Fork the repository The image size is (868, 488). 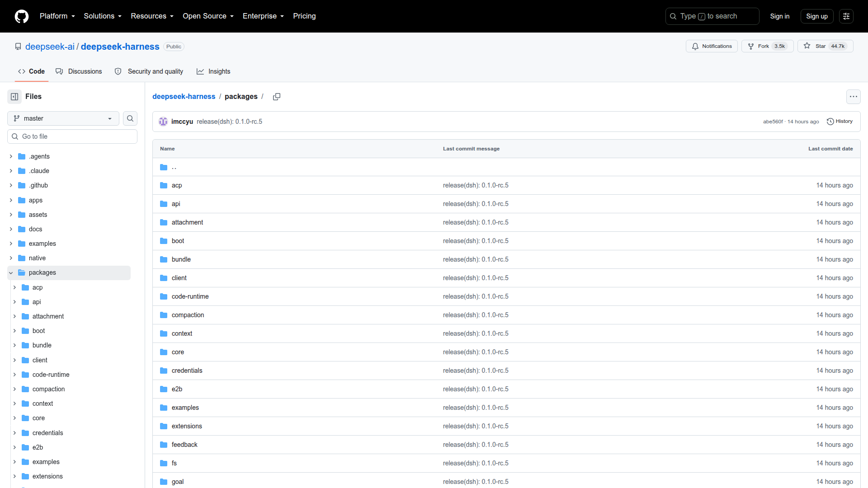click(767, 46)
